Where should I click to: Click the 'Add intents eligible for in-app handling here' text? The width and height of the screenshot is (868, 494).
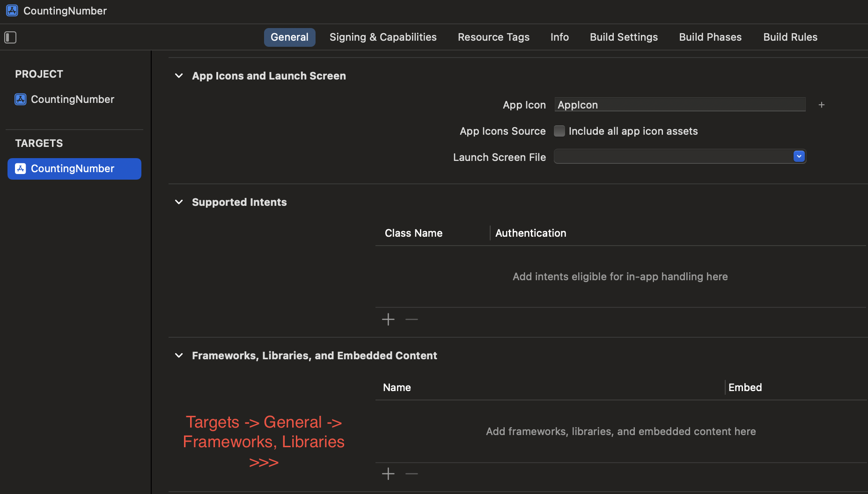click(x=620, y=276)
